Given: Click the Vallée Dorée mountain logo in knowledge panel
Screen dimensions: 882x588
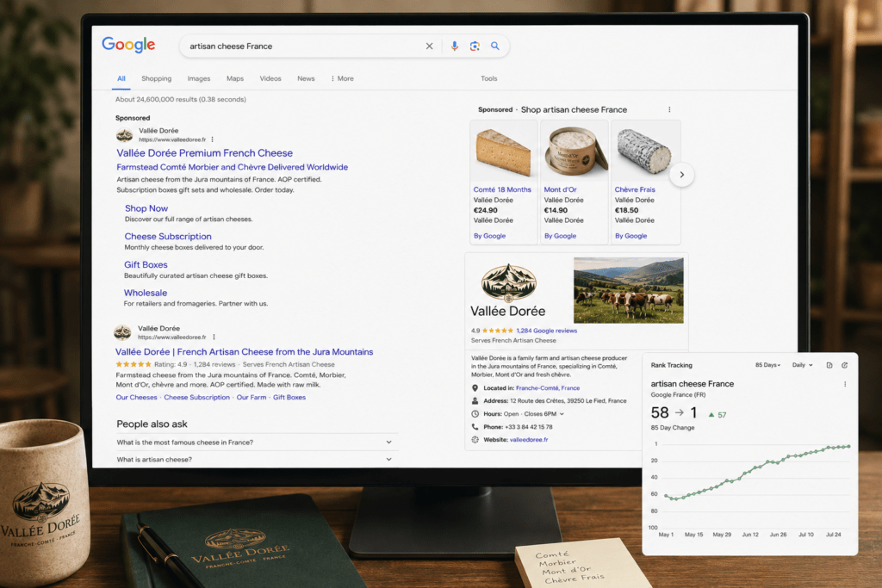Looking at the screenshot, I should click(509, 282).
